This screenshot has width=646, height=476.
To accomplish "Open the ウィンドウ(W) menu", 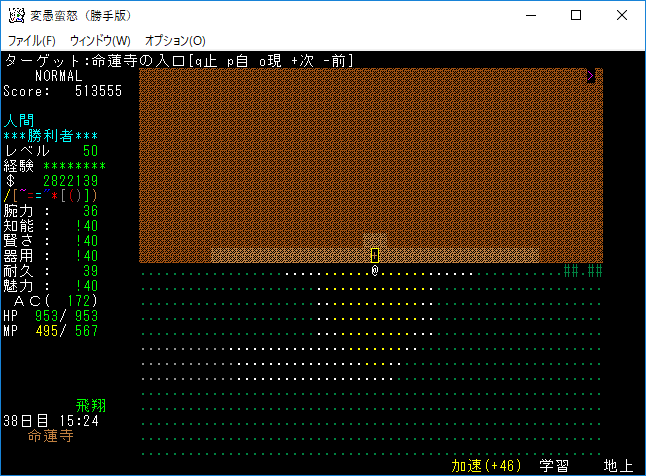I will click(x=100, y=40).
